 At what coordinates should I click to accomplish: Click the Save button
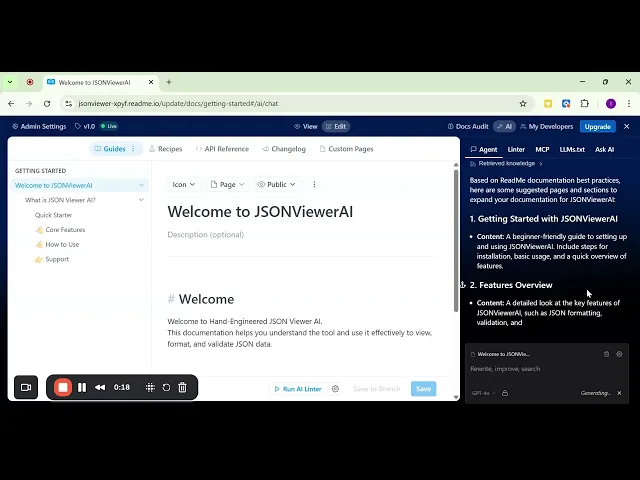coord(423,389)
